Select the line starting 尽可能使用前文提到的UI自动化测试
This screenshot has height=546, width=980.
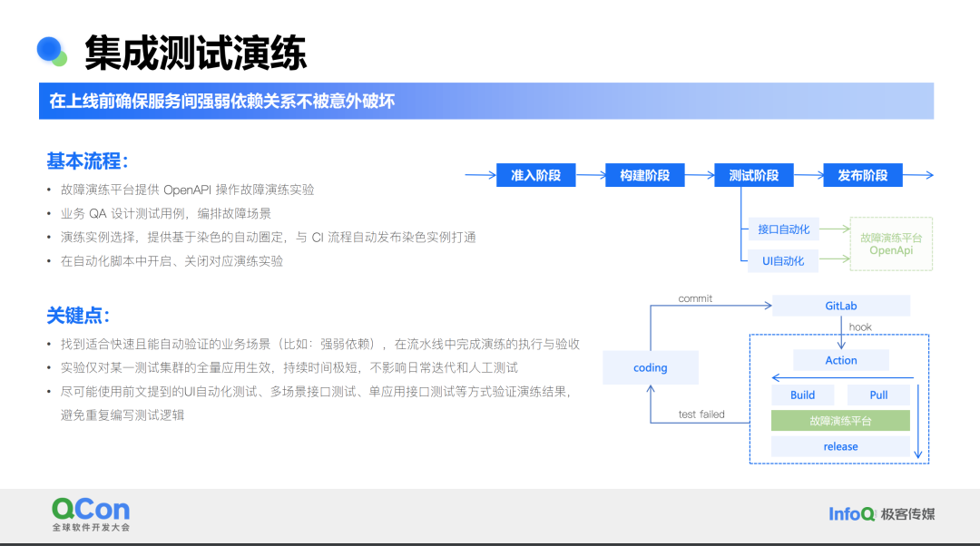pyautogui.click(x=316, y=392)
